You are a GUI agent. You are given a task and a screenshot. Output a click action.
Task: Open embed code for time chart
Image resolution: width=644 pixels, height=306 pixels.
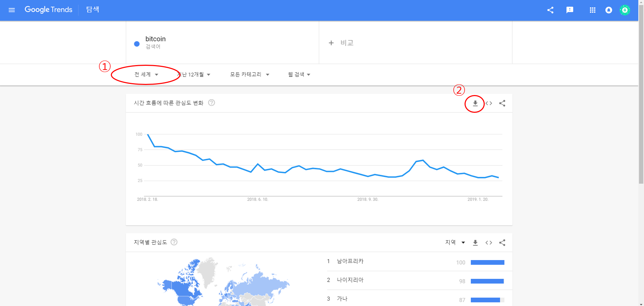pos(489,103)
